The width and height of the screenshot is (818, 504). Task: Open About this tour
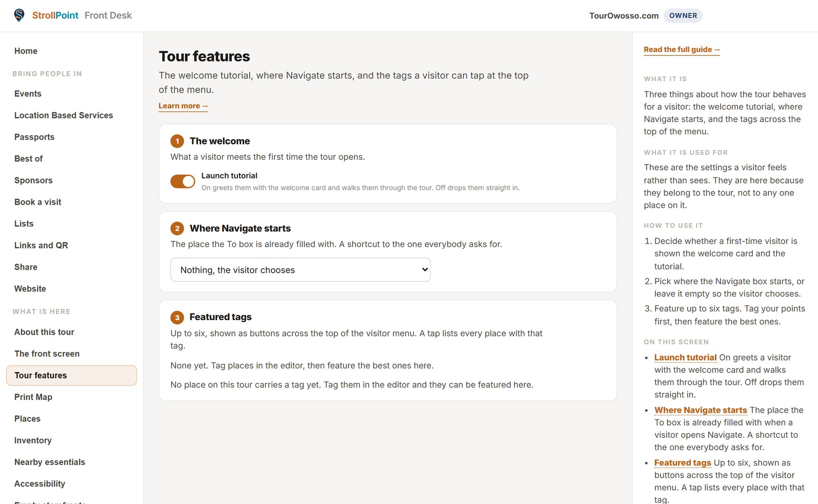tap(44, 332)
